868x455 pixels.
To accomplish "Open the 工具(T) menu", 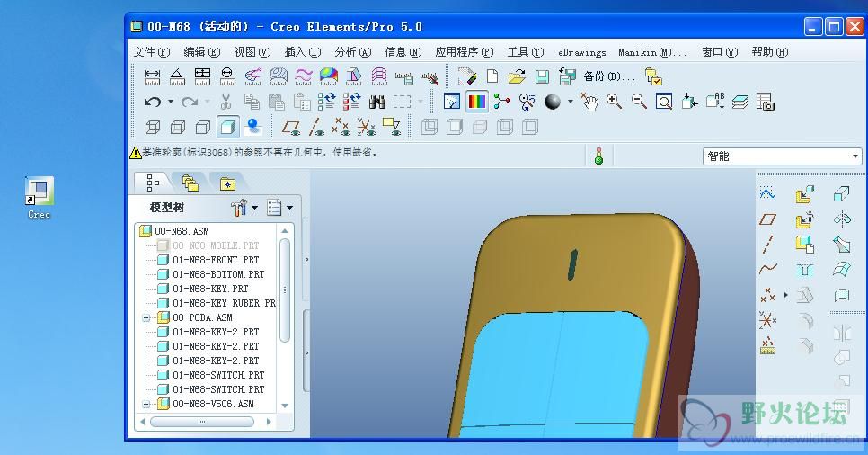I will 526,52.
